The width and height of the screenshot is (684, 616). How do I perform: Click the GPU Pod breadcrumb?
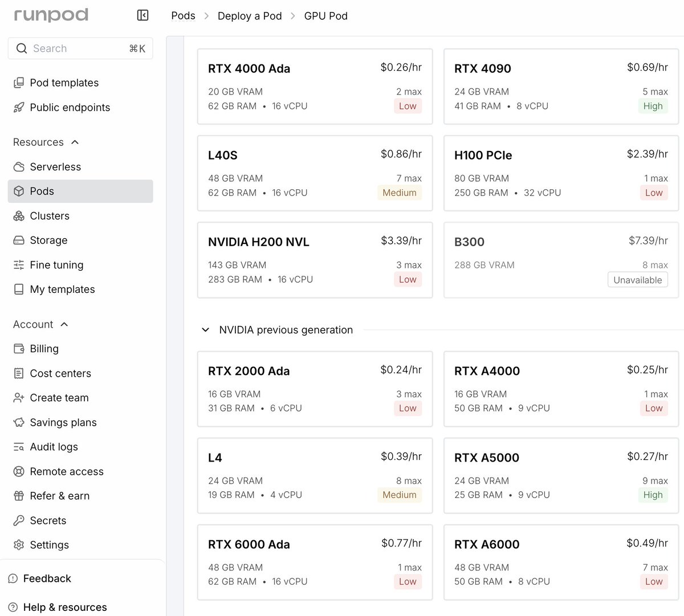click(x=326, y=16)
